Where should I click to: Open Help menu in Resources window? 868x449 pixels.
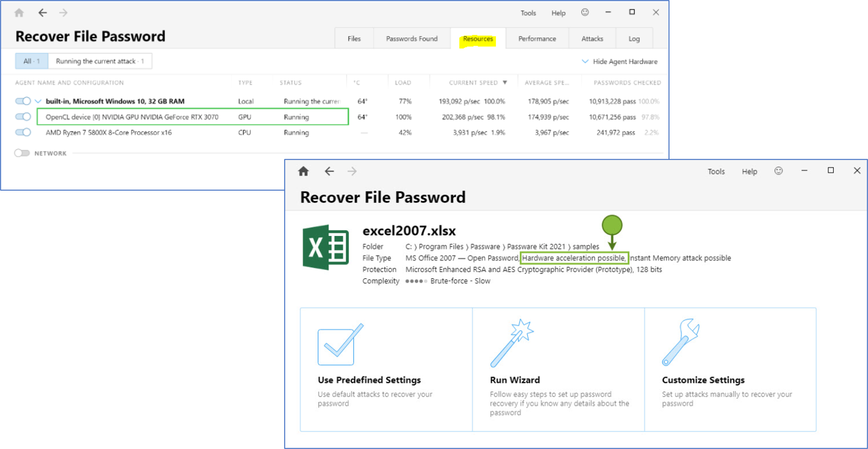[x=558, y=13]
